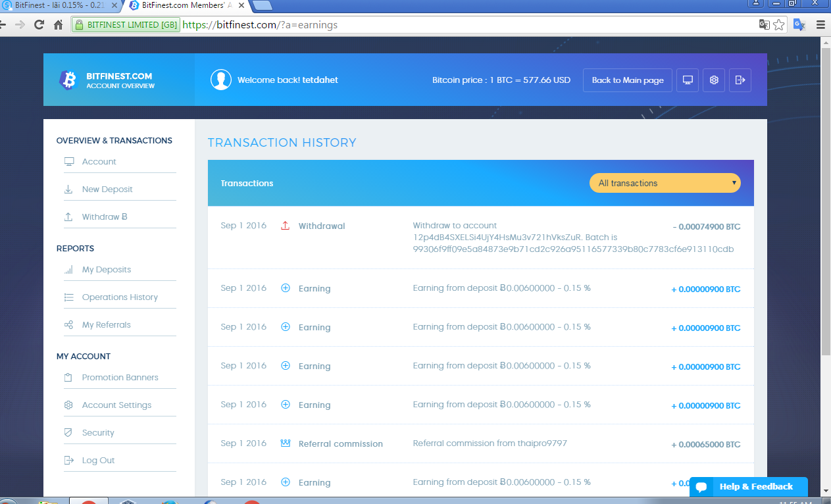The image size is (831, 504).
Task: Click the plus icon on the first Earning row
Action: click(x=285, y=288)
